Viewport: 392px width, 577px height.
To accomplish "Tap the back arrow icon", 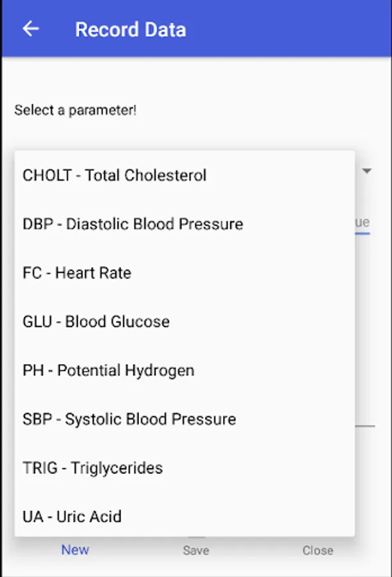I will pyautogui.click(x=31, y=29).
